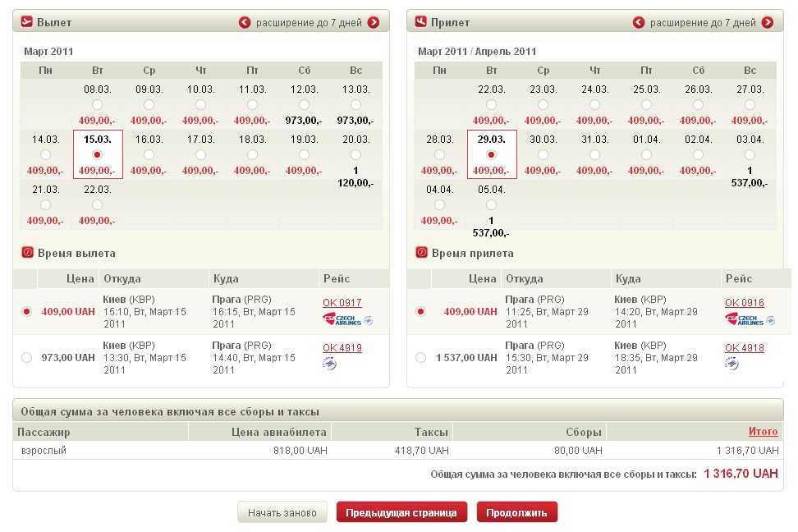Click Начать заново to restart search
Viewport: 798px width, 532px height.
click(x=282, y=512)
